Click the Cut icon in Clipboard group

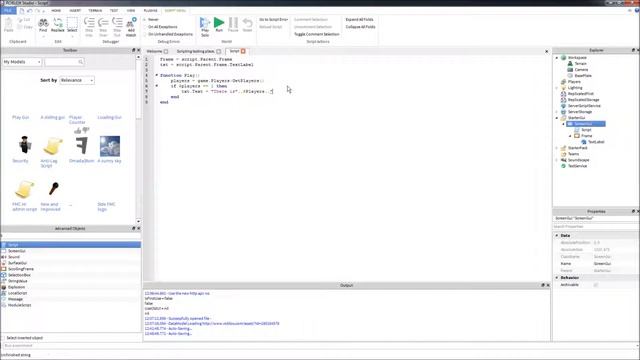[x=20, y=20]
